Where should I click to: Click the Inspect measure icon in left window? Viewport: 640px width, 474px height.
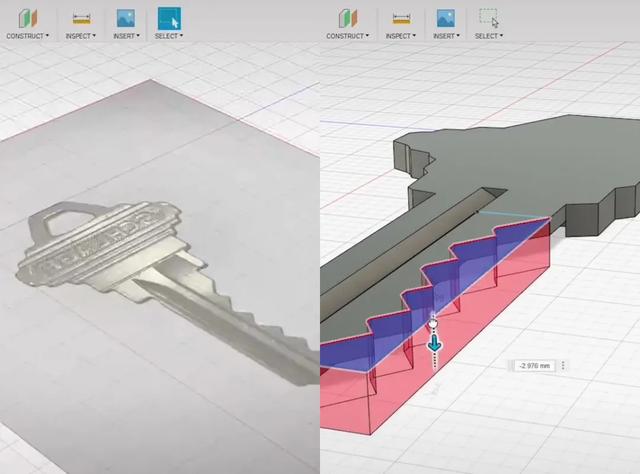82,19
